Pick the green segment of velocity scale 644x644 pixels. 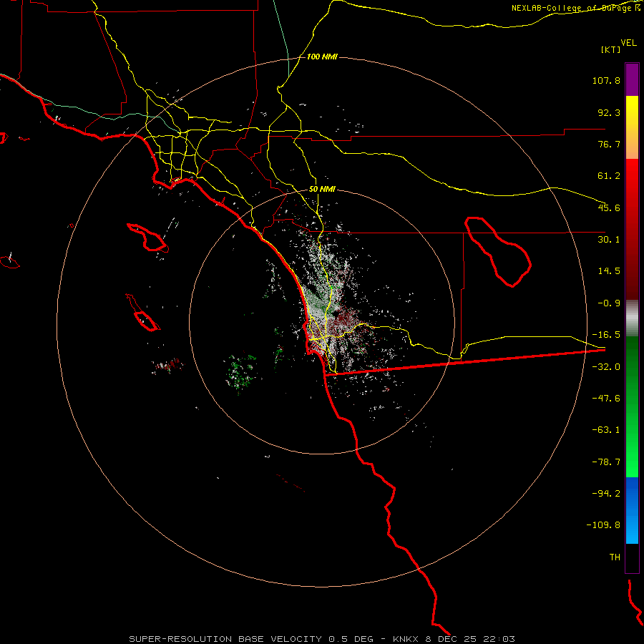click(632, 406)
